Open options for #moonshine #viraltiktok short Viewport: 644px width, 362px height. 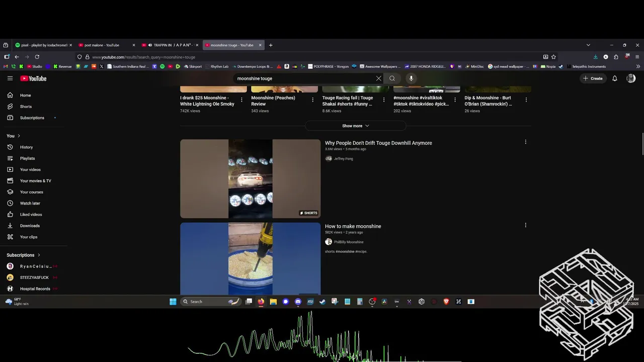pyautogui.click(x=455, y=100)
